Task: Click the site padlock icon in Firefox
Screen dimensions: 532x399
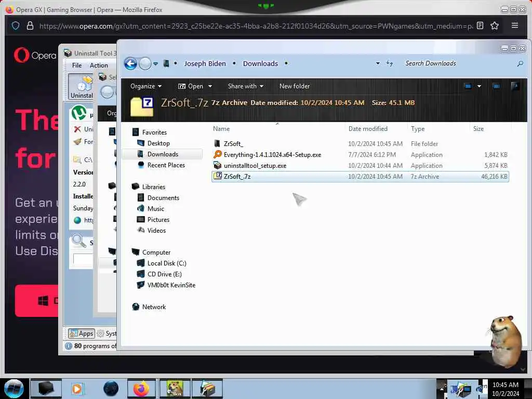Action: (30, 26)
